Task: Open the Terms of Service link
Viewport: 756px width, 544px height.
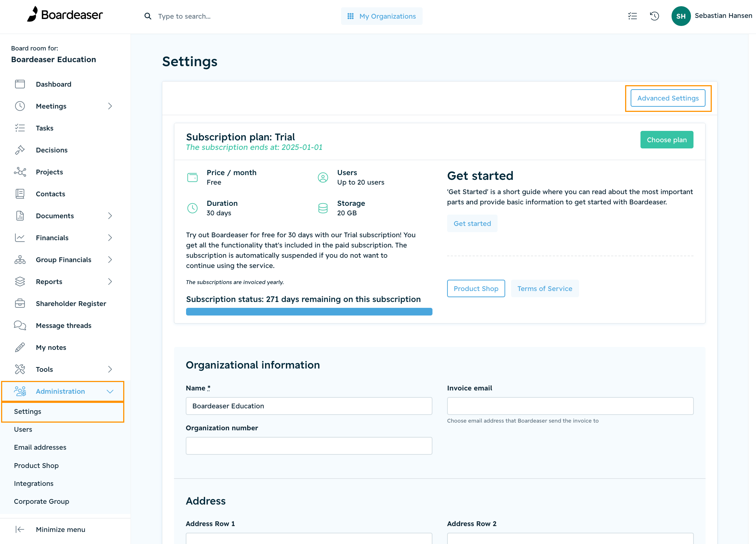Action: pyautogui.click(x=545, y=288)
